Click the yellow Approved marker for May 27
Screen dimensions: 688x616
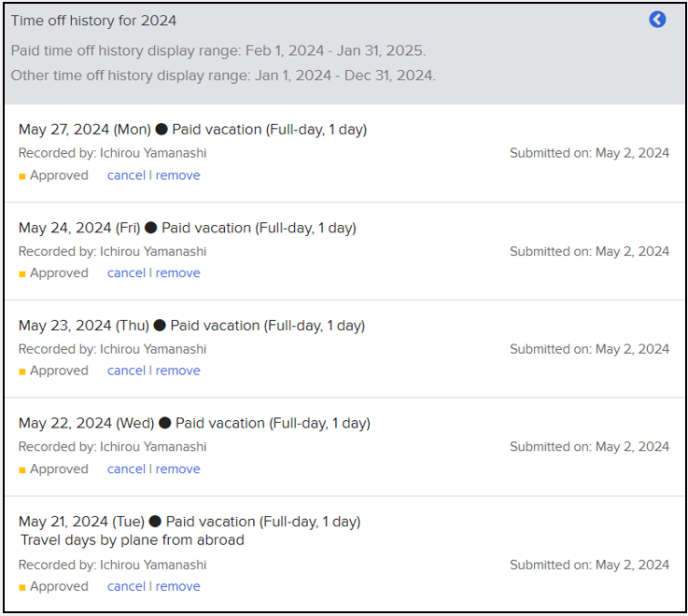(22, 176)
